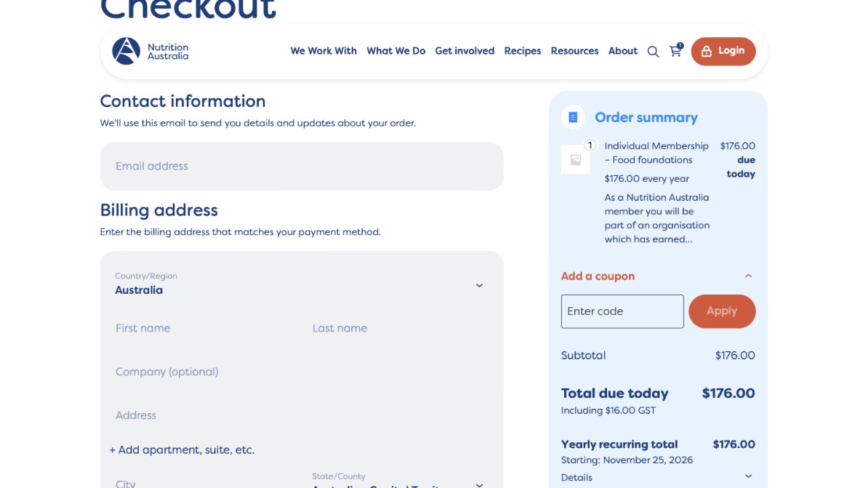Open the What We Do menu

point(395,51)
